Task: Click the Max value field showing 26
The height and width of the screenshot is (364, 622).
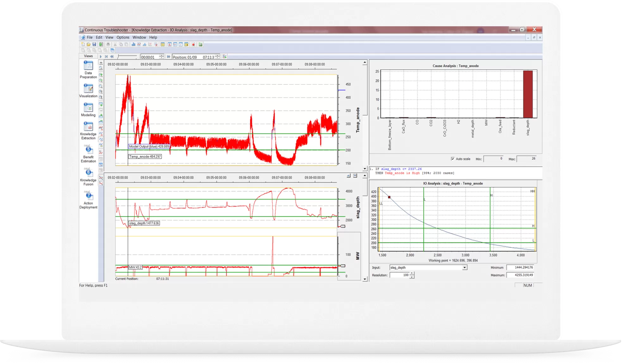Action: [526, 159]
